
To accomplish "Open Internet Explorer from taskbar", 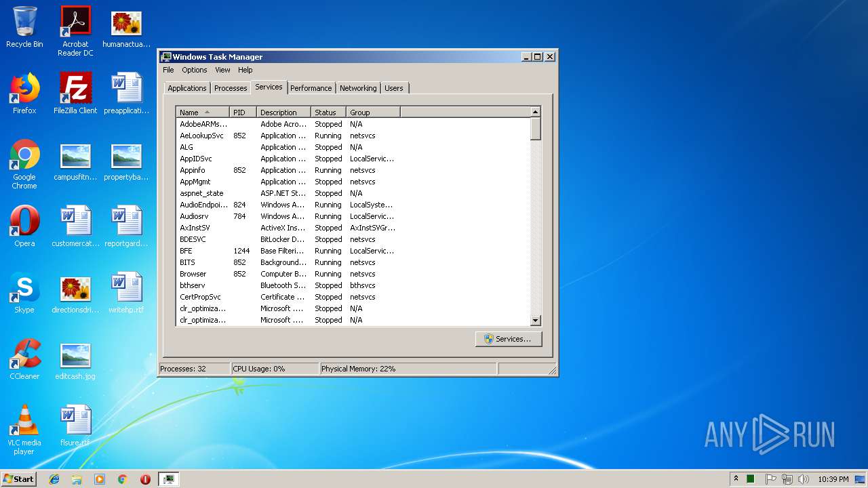I will pyautogui.click(x=54, y=479).
